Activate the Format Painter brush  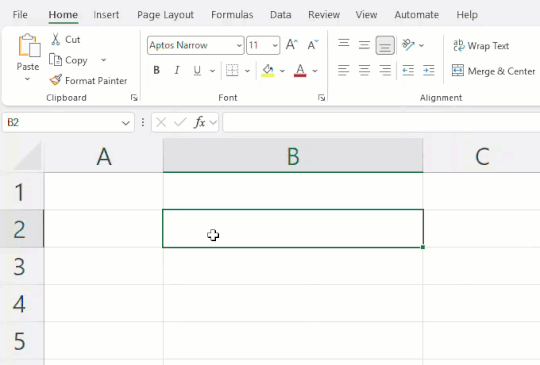(x=55, y=80)
